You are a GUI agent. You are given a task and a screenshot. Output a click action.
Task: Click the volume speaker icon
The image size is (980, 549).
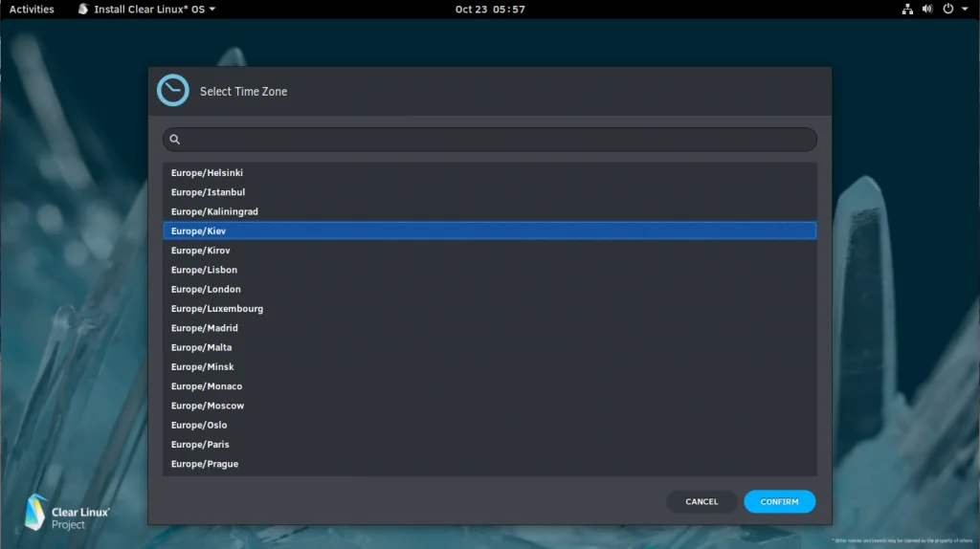point(927,9)
